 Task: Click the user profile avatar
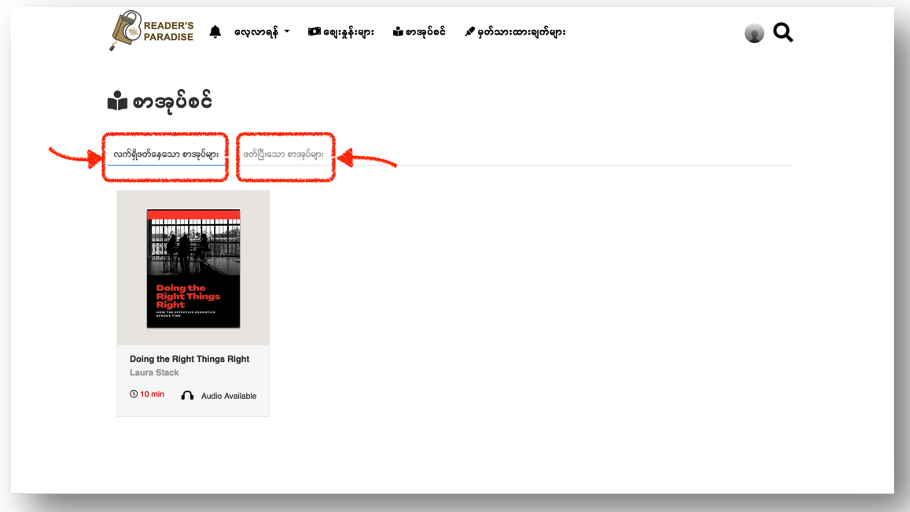[x=754, y=34]
